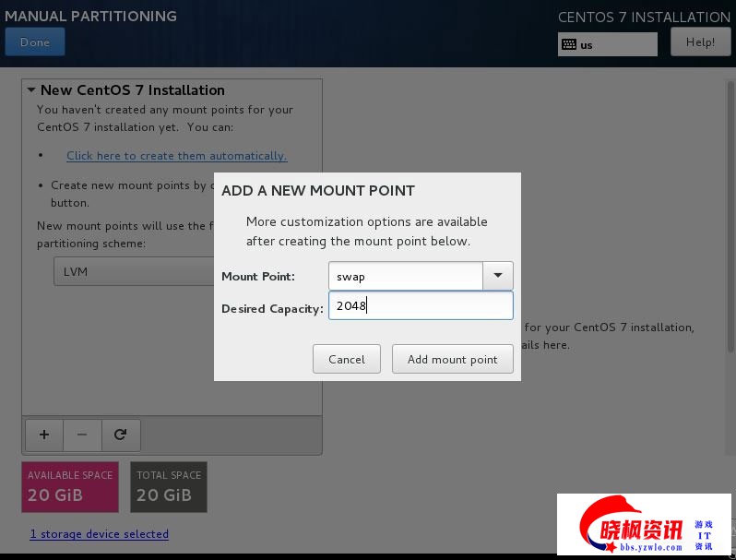Viewport: 736px width, 560px height.
Task: Click the minus icon to remove mount point
Action: point(82,435)
